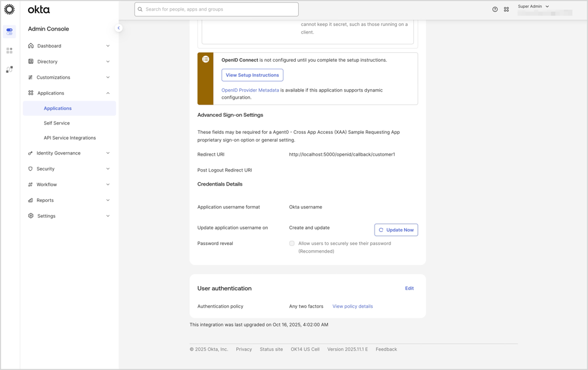This screenshot has width=588, height=370.
Task: Select the Admin Console switcher icon
Action: coord(9,31)
